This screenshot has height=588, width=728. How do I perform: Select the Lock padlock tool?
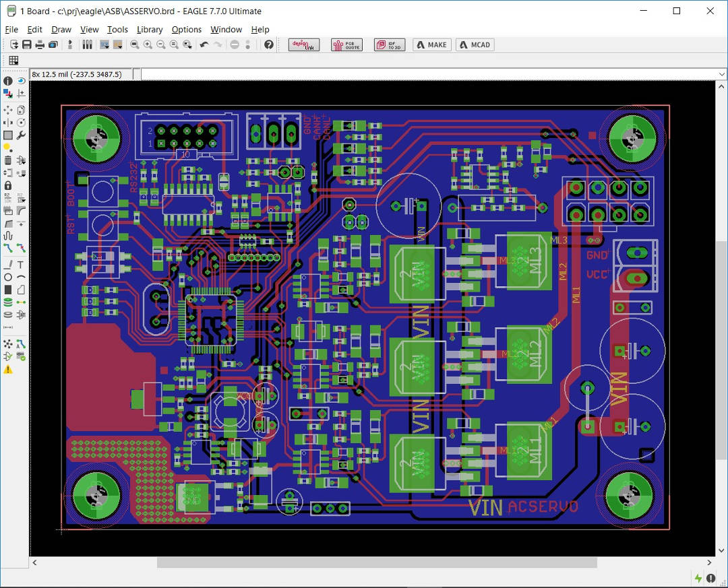[8, 185]
